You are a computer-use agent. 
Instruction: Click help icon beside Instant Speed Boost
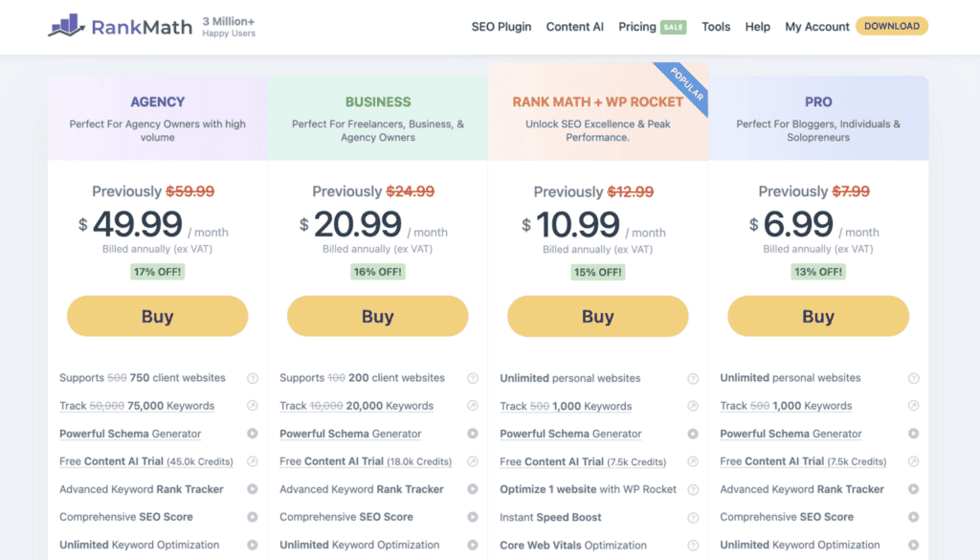point(693,518)
